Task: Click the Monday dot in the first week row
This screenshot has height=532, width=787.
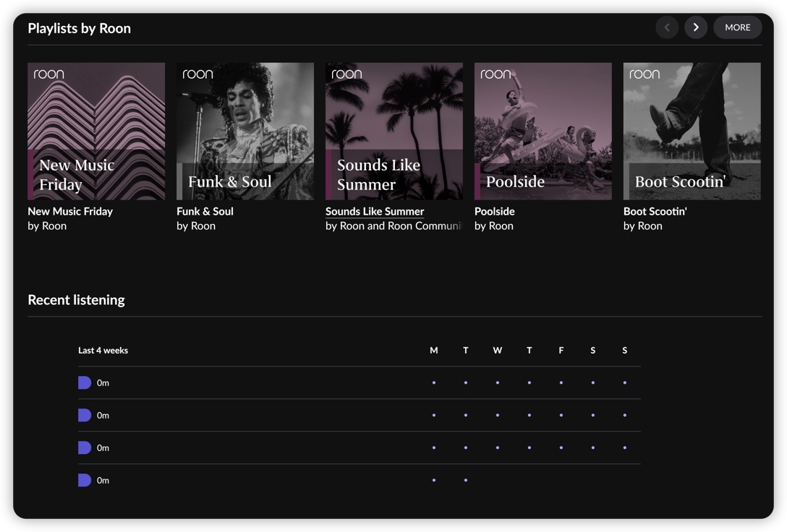Action: pyautogui.click(x=434, y=382)
